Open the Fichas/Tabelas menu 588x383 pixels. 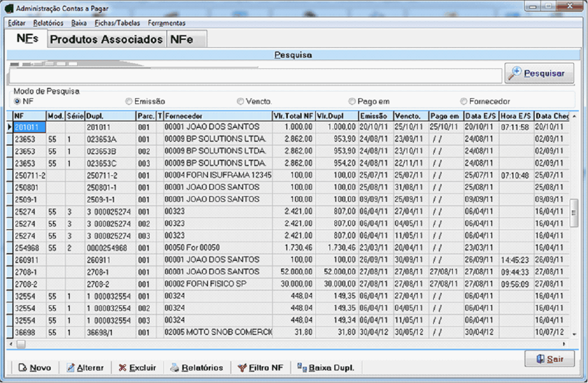[117, 23]
